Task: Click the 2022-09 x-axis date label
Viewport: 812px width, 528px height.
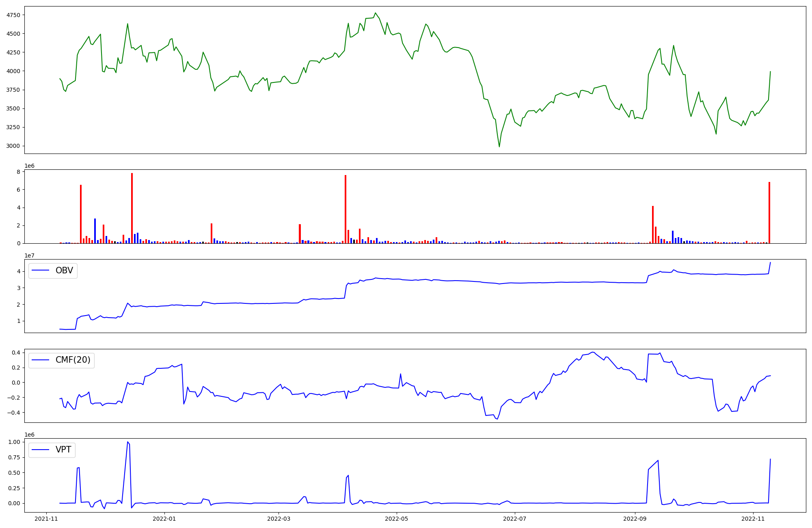Action: 635,519
